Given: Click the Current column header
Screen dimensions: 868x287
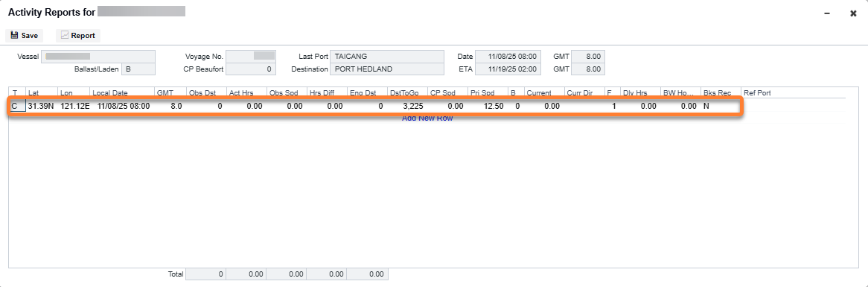Looking at the screenshot, I should [544, 93].
